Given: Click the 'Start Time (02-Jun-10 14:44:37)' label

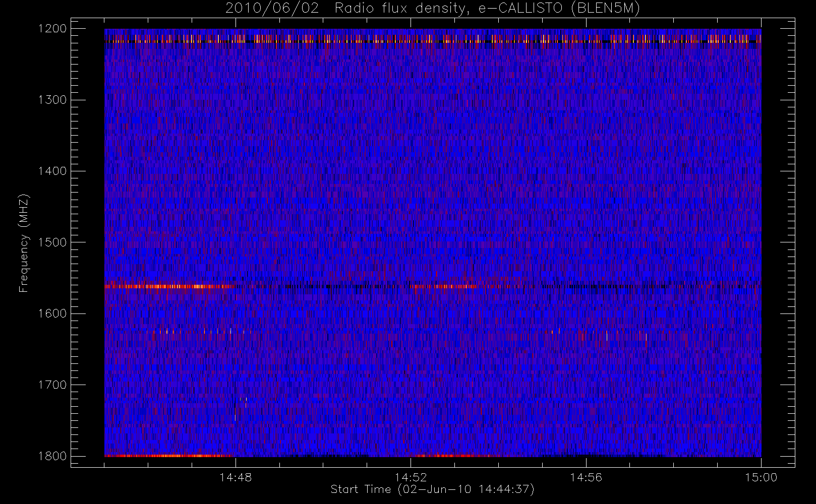Looking at the screenshot, I should [x=433, y=489].
